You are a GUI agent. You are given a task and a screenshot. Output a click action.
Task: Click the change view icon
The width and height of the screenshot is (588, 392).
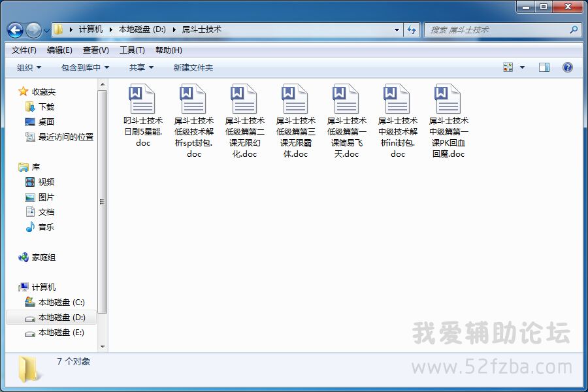[x=508, y=67]
